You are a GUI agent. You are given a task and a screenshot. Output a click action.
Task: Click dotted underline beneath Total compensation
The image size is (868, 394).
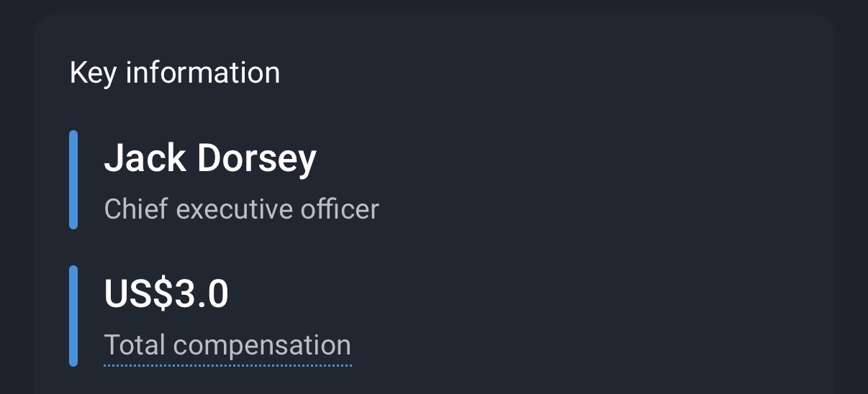click(227, 365)
